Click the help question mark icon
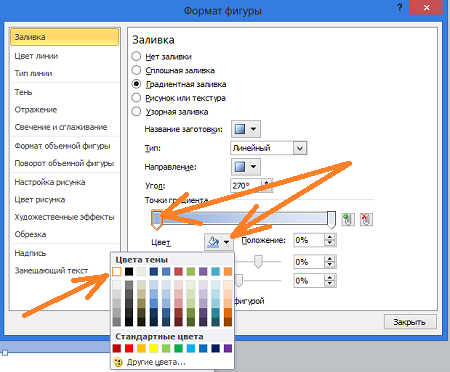Image resolution: width=450 pixels, height=372 pixels. click(400, 7)
